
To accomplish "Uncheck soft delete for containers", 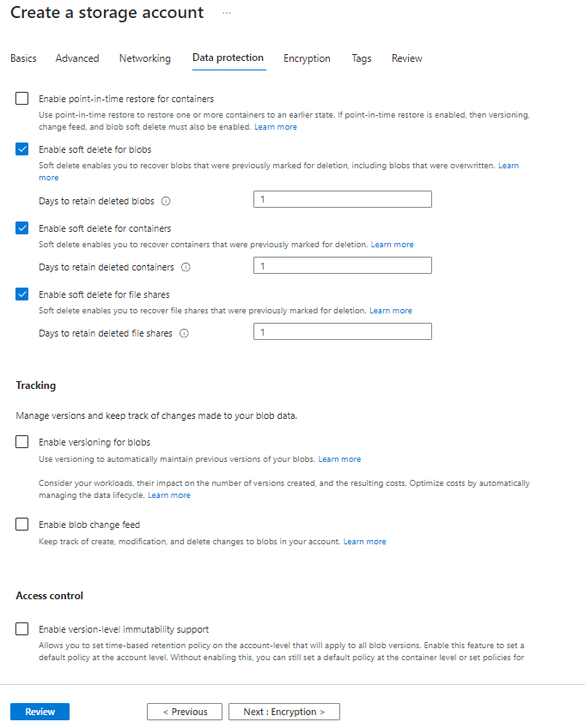I will 22,228.
